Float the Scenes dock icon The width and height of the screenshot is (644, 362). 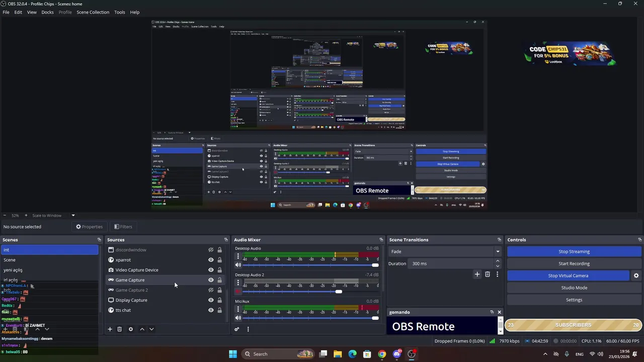click(99, 240)
